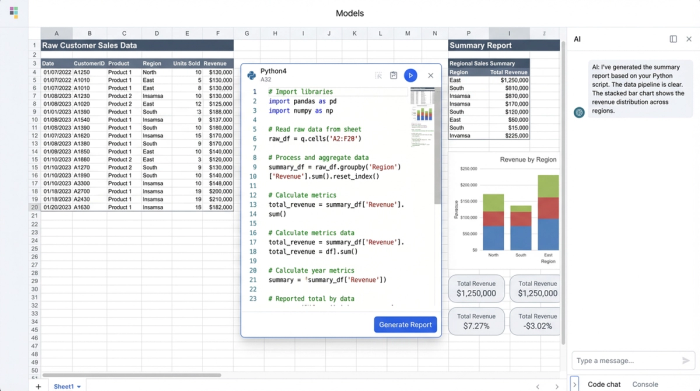Click the South bar in chart
This screenshot has width=700, height=391.
521,228
